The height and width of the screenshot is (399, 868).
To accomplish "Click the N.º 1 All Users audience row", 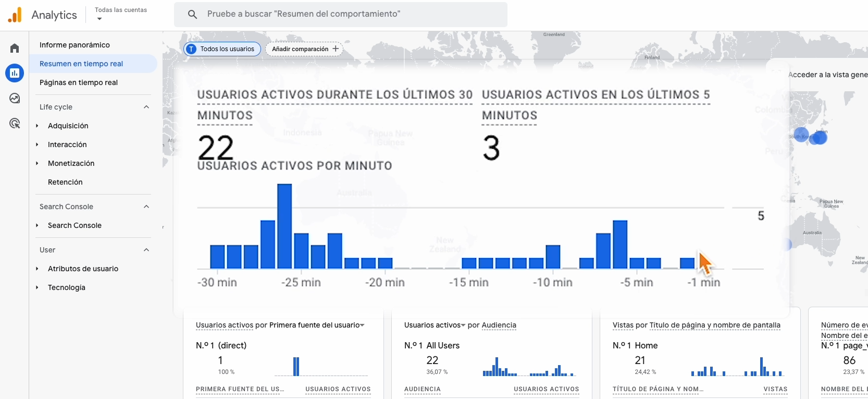I will (x=432, y=345).
